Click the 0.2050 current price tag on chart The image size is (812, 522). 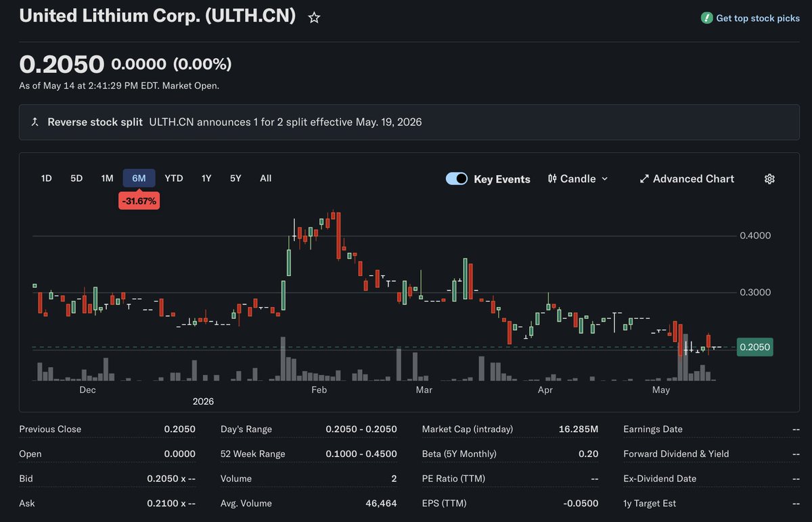click(x=754, y=347)
